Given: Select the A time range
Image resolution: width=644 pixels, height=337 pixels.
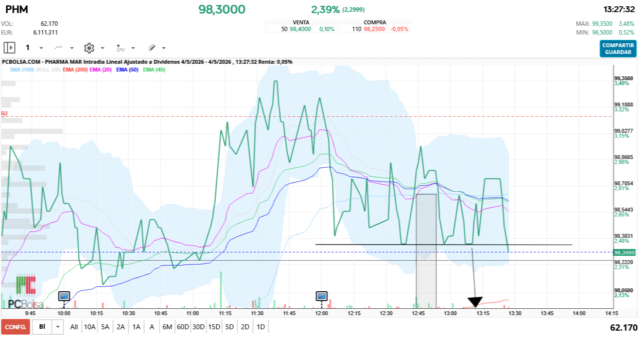Looking at the screenshot, I should point(152,327).
